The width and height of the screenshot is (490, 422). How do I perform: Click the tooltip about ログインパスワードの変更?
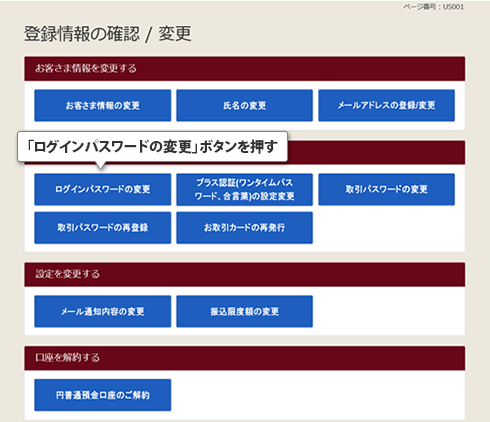click(x=152, y=147)
